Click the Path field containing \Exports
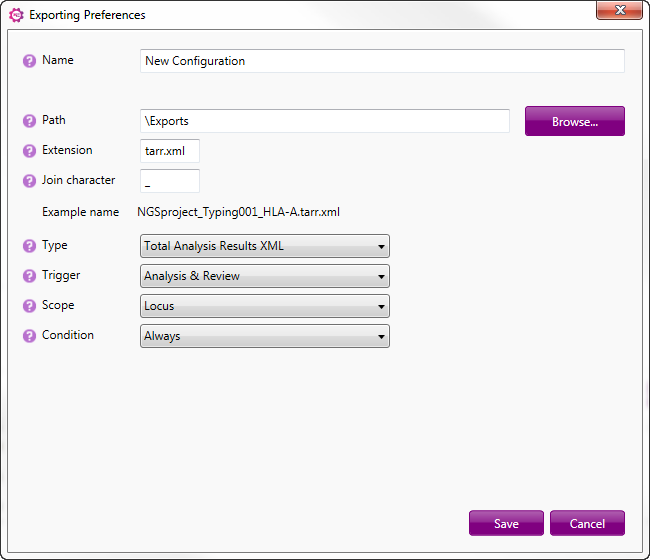The height and width of the screenshot is (560, 650). (325, 121)
